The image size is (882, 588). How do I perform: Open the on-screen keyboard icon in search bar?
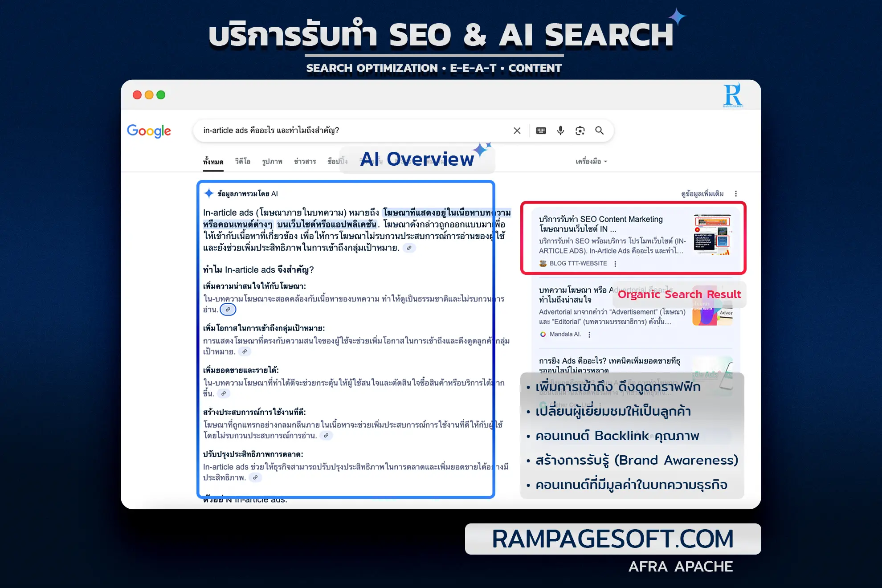tap(541, 131)
